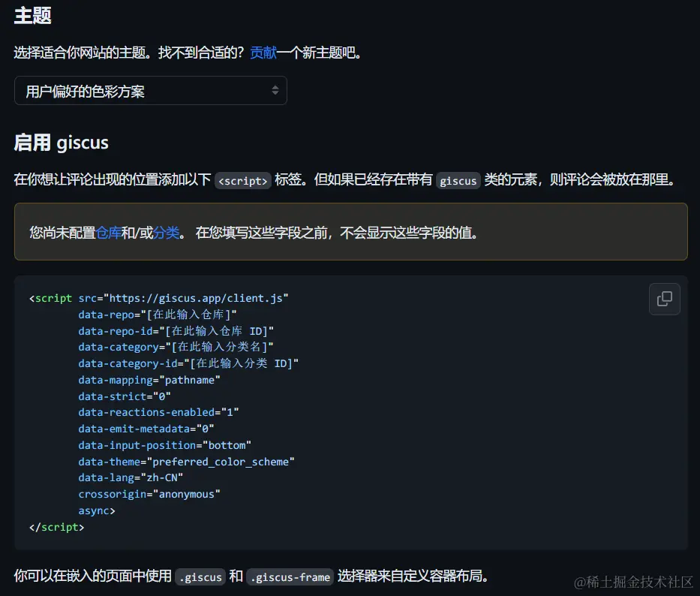
Task: Click the '主题' heading
Action: 32,16
